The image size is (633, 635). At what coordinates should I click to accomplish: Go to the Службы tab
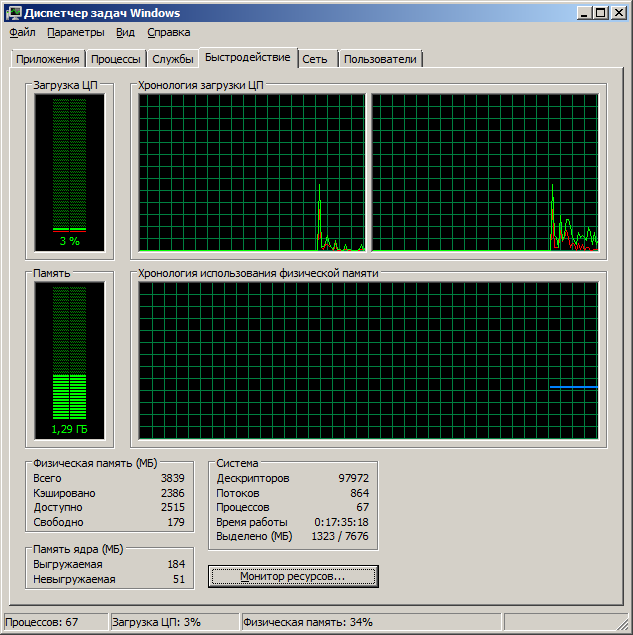tap(173, 59)
